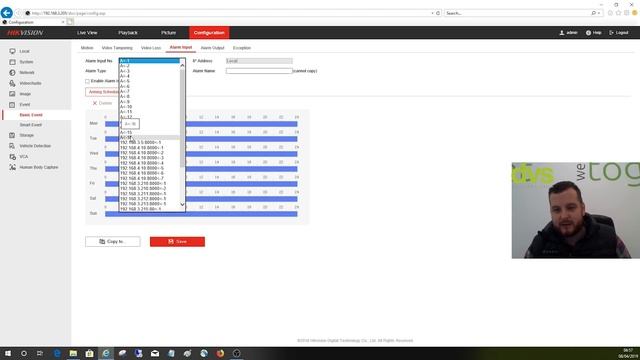This screenshot has width=640, height=360.
Task: Open the Exception tab
Action: [242, 48]
